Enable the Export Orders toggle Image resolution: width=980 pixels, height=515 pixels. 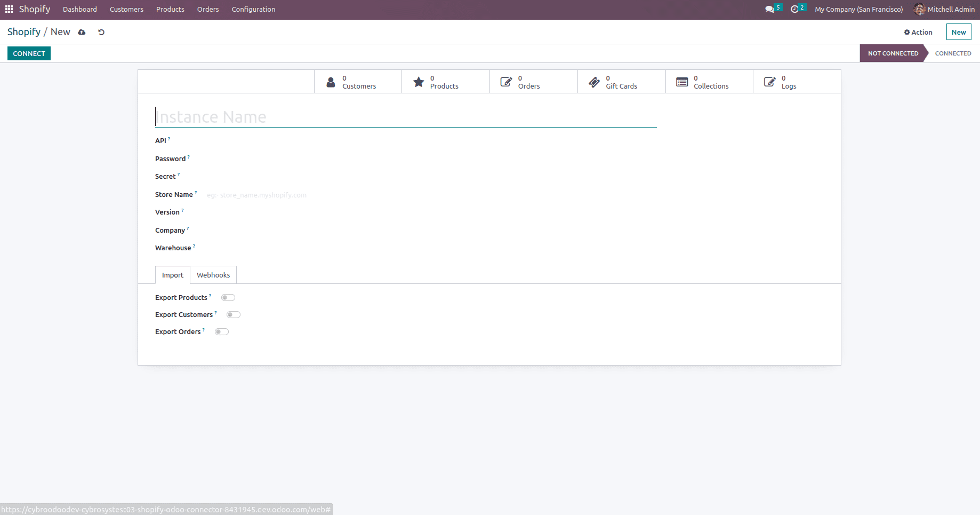tap(222, 332)
